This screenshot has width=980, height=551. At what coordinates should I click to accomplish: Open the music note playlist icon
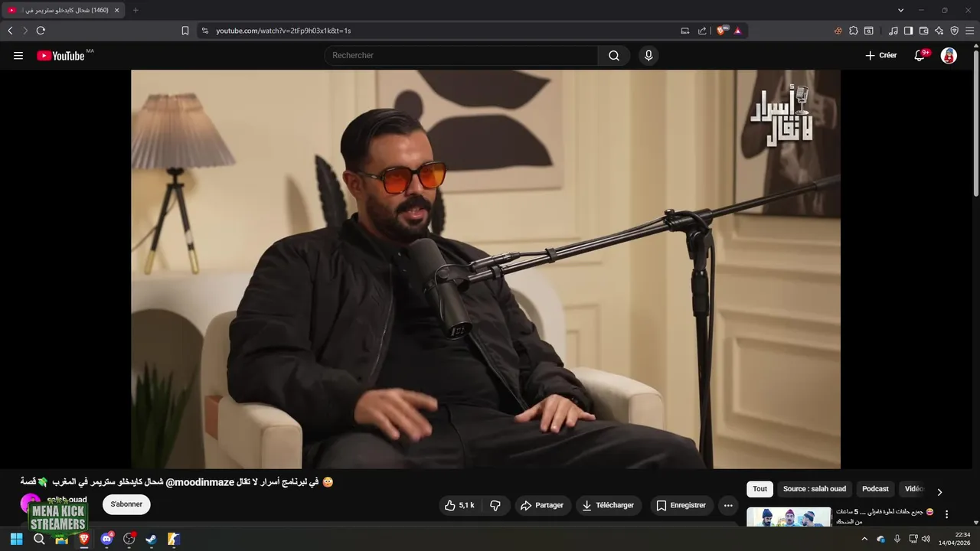[x=893, y=31]
